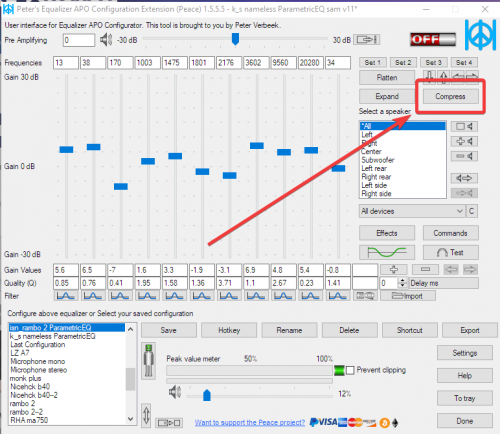Open the support the Peace project link

(250, 422)
